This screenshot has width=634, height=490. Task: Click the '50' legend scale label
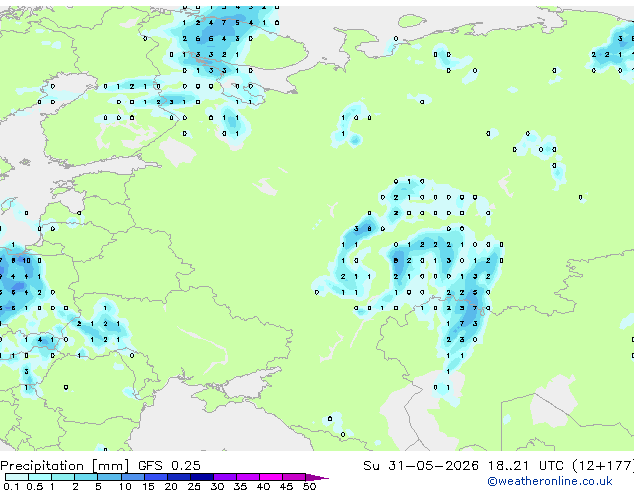310,486
